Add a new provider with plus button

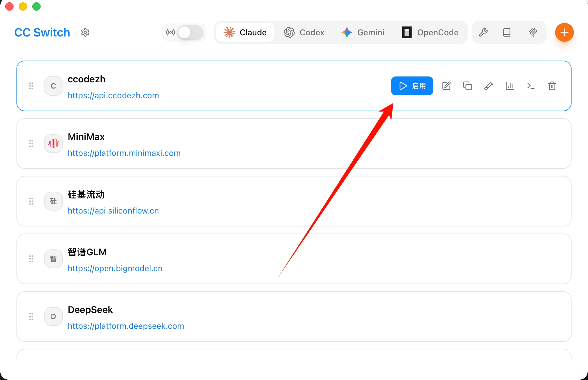[x=564, y=32]
